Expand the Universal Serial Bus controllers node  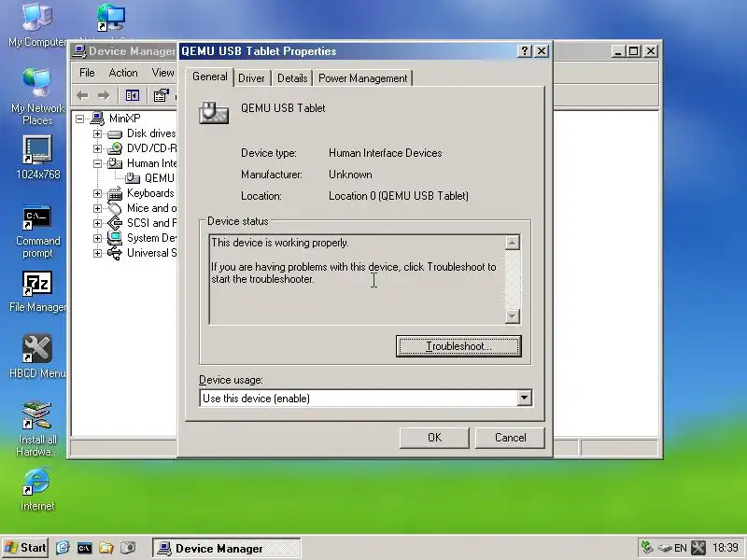click(98, 253)
